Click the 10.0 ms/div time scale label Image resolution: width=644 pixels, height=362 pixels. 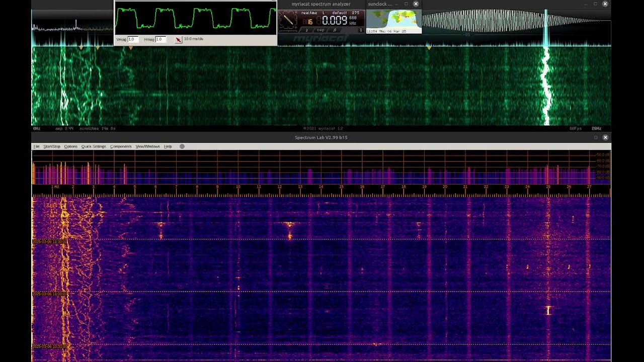point(194,39)
